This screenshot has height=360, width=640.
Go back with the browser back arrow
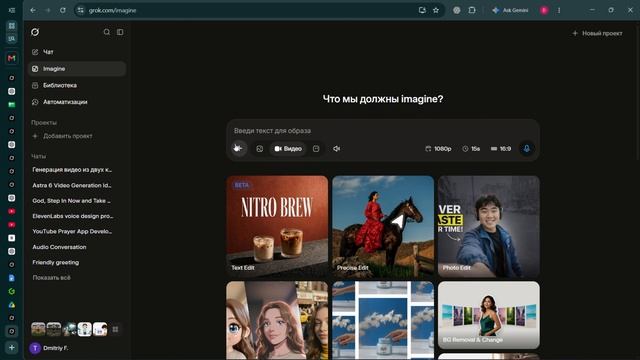click(33, 10)
